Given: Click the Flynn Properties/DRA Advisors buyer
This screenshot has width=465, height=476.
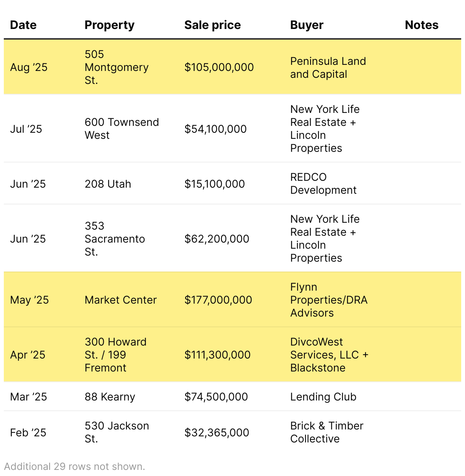Looking at the screenshot, I should (329, 300).
